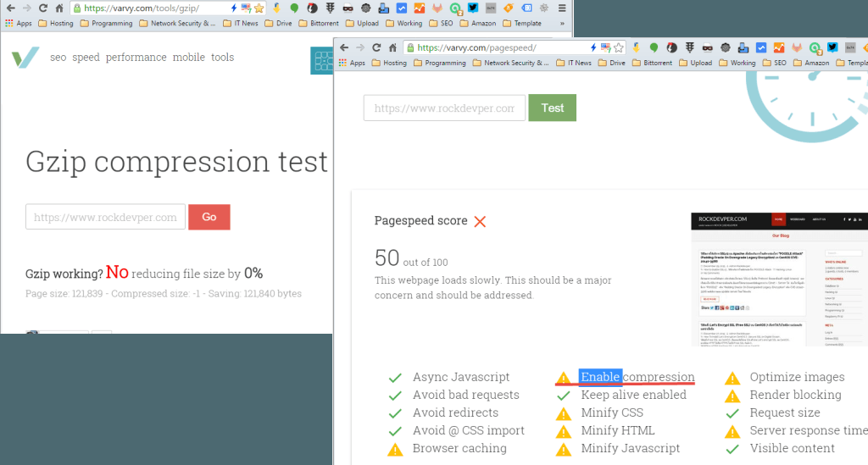
Task: Open the Working bookmark folder in pagespeed window
Action: click(x=737, y=63)
